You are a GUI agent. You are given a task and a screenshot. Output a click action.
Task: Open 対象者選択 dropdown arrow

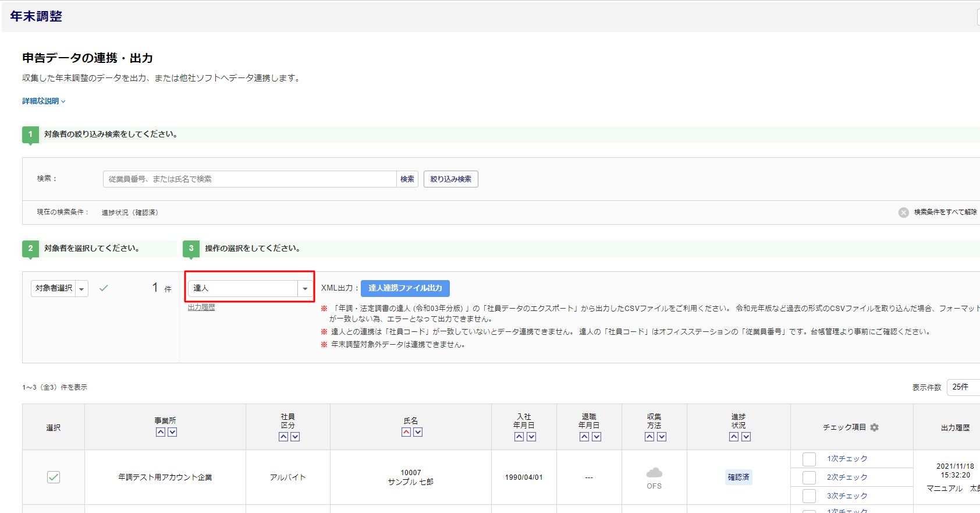pos(82,289)
